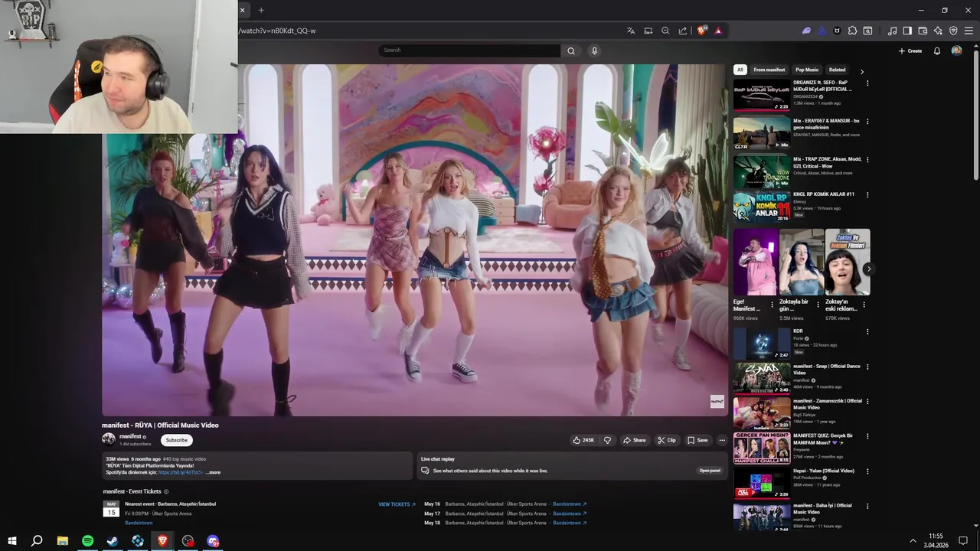Screen dimensions: 980x551
Task: Open options for the KOR video
Action: pos(867,331)
